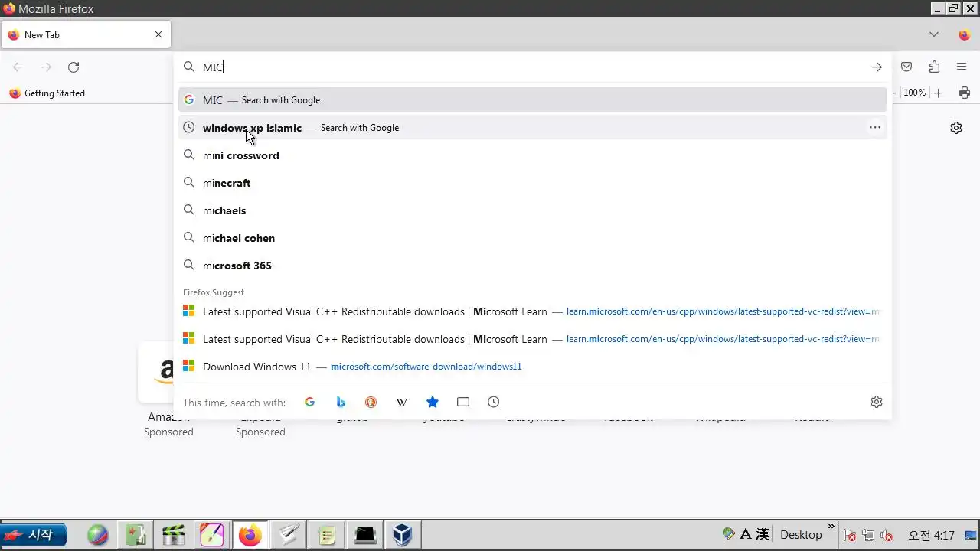Open new tab page personalize gear

956,128
